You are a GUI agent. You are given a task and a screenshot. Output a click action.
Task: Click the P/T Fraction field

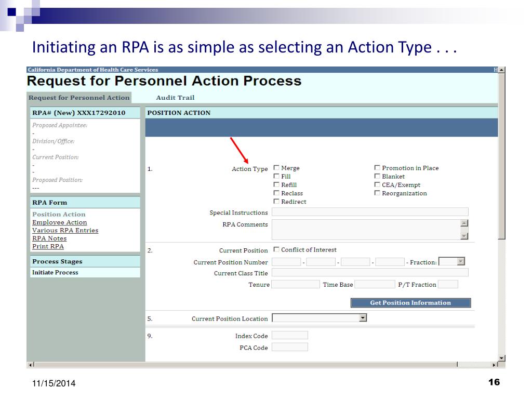pyautogui.click(x=448, y=284)
